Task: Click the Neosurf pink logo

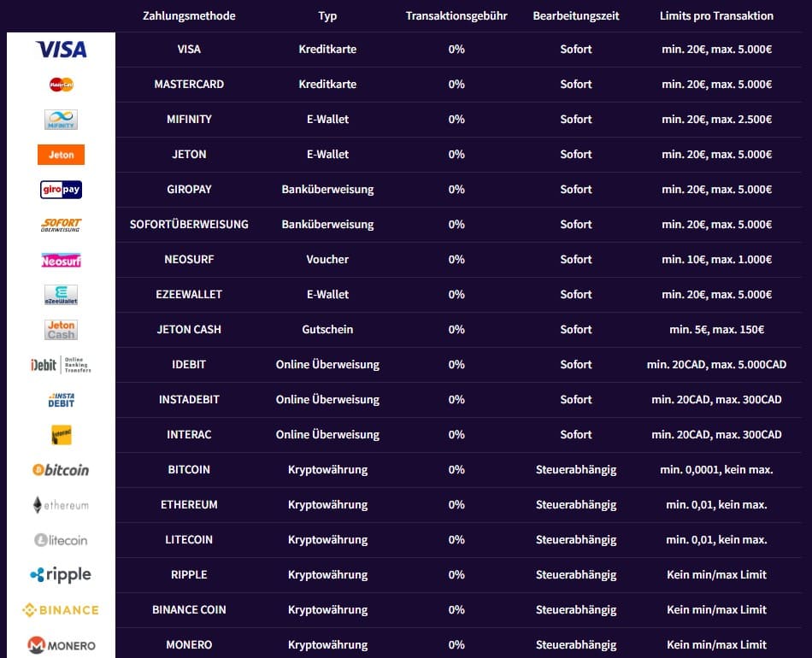Action: coord(61,260)
